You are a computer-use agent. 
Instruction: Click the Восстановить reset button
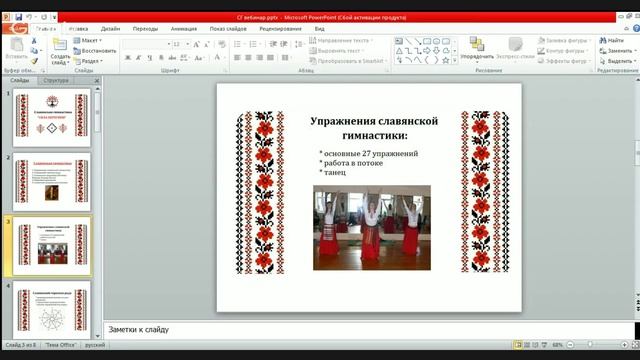[x=95, y=51]
